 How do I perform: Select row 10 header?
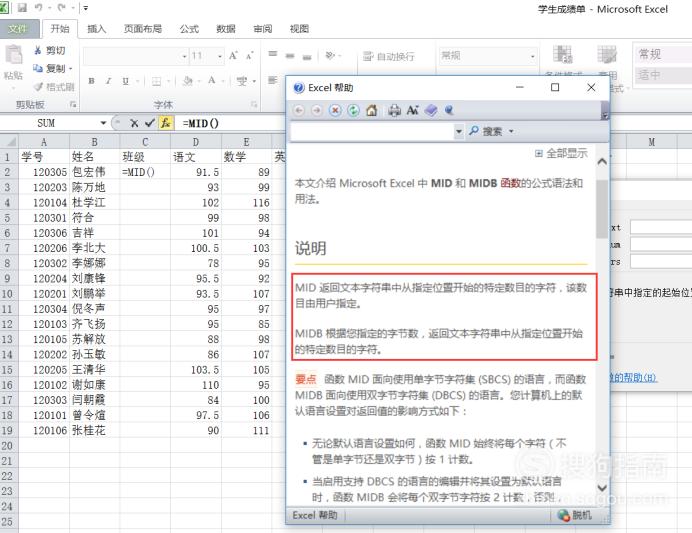(8, 293)
